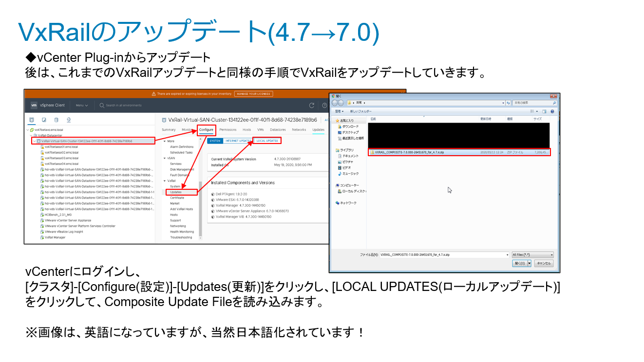The height and width of the screenshot is (362, 644).
Task: Click the vSphere refresh icon
Action: (312, 105)
